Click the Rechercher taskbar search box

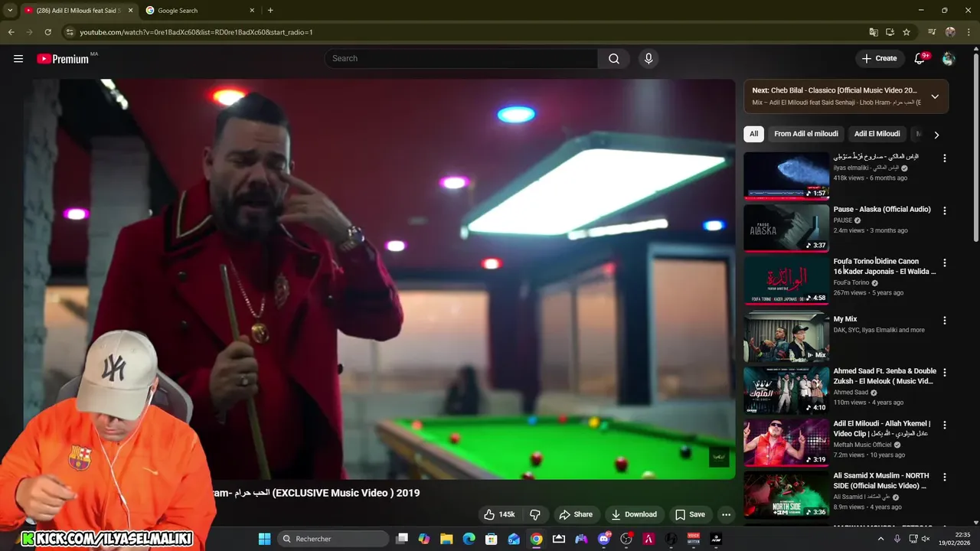(x=333, y=539)
